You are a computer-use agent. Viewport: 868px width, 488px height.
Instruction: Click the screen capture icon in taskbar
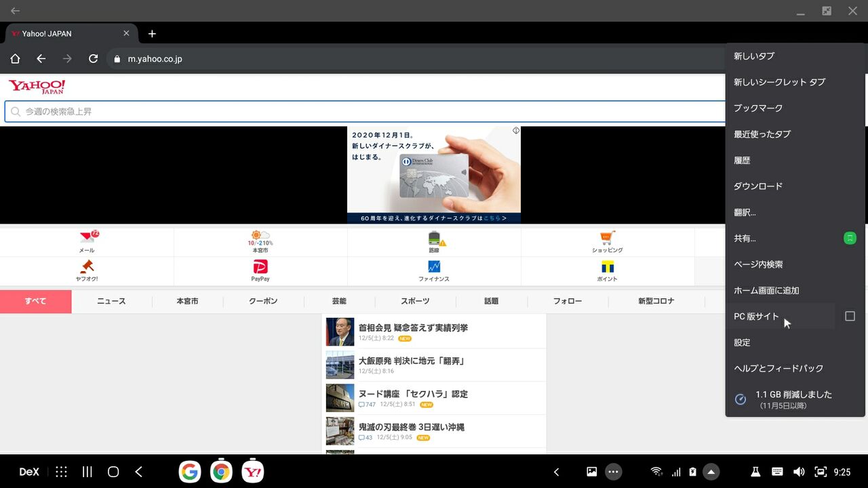click(x=821, y=472)
